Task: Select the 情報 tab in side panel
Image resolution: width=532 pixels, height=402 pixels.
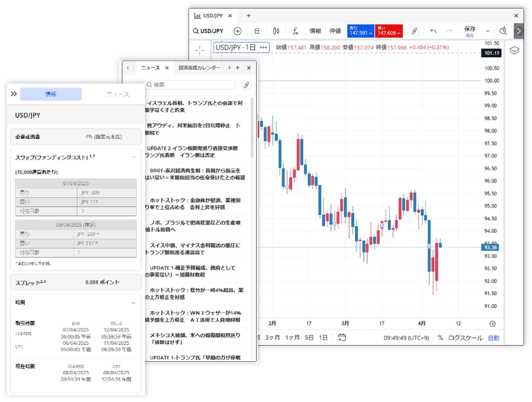Action: click(51, 94)
